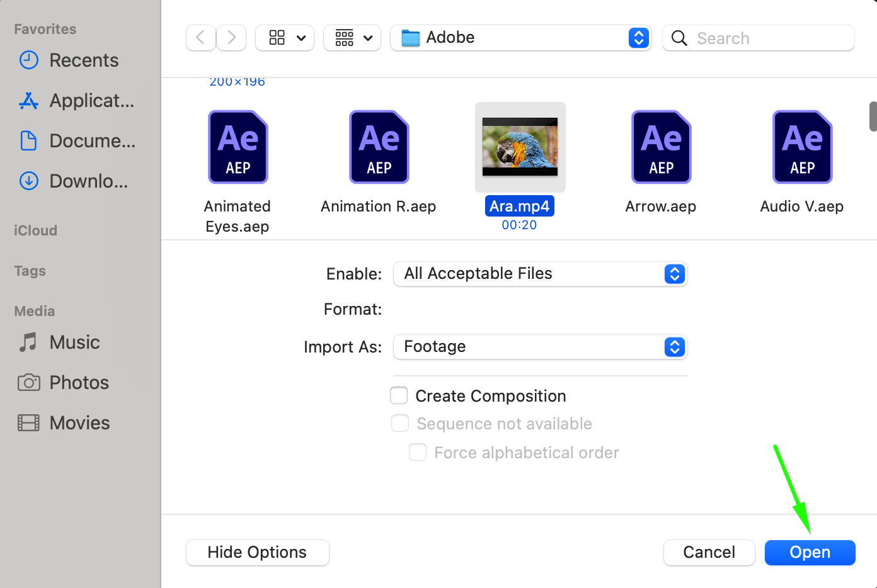Go back with the left chevron

click(x=201, y=38)
